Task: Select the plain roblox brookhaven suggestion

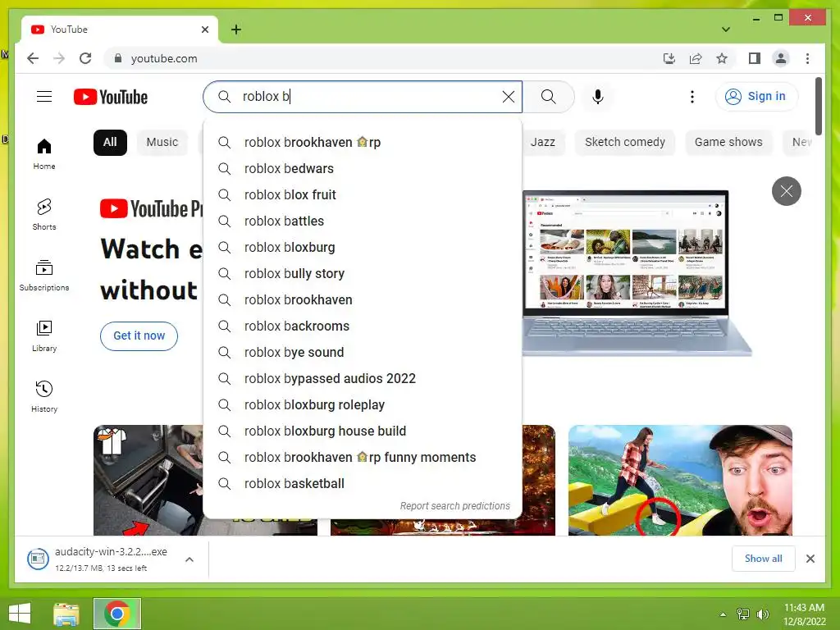Action: 363,300
